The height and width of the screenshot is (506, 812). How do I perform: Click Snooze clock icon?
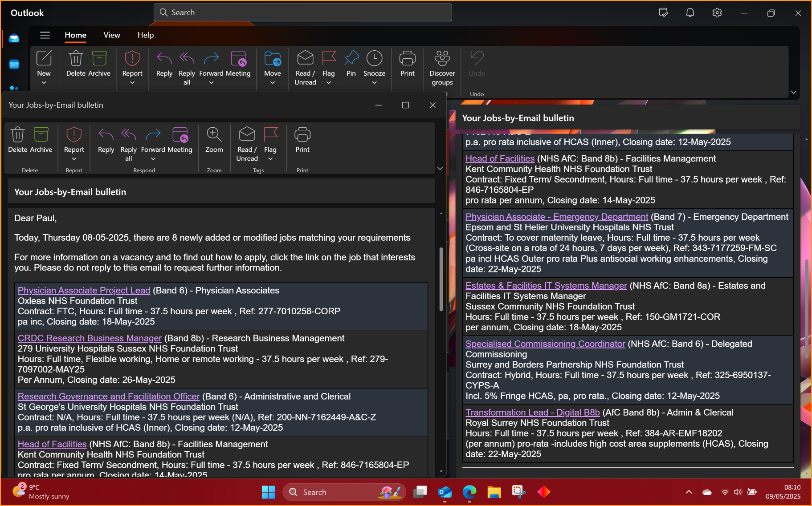point(374,59)
